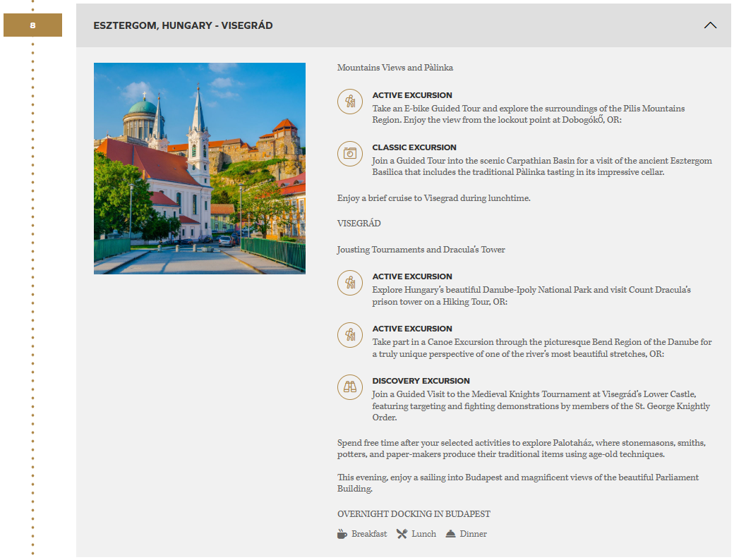Open the Esztergom basilica street photo
This screenshot has height=560, width=734.
coord(200,169)
